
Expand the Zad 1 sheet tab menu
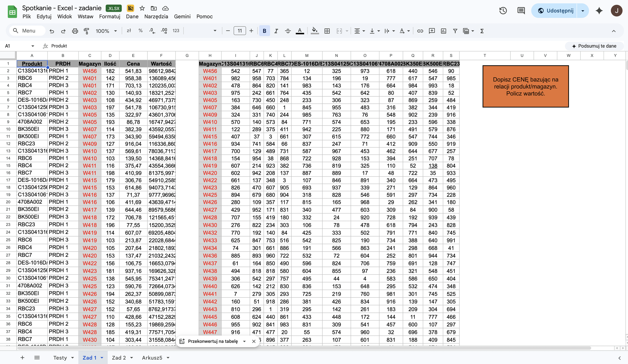[102, 358]
